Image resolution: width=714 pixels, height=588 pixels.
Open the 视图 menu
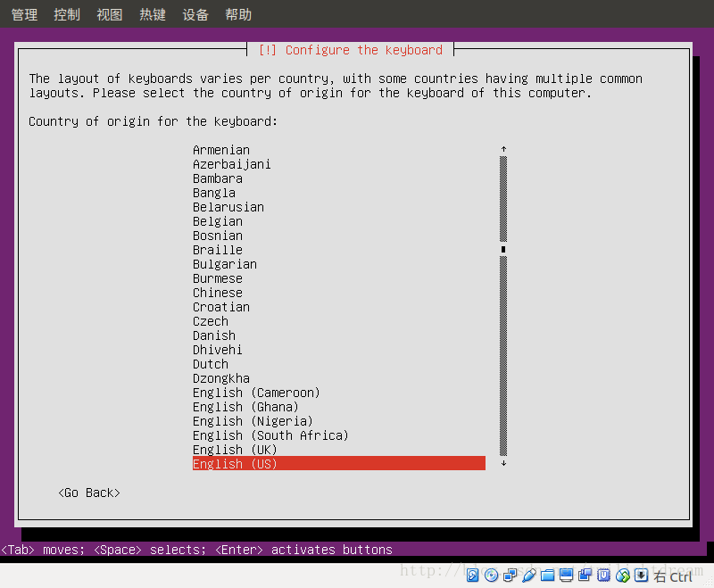coord(109,13)
